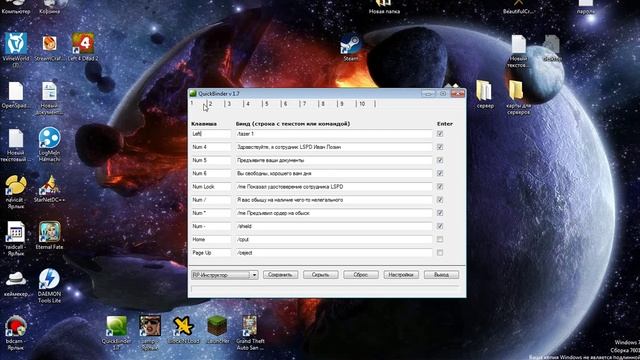This screenshot has width=640, height=360.
Task: Click the Выход exit button
Action: (x=441, y=275)
